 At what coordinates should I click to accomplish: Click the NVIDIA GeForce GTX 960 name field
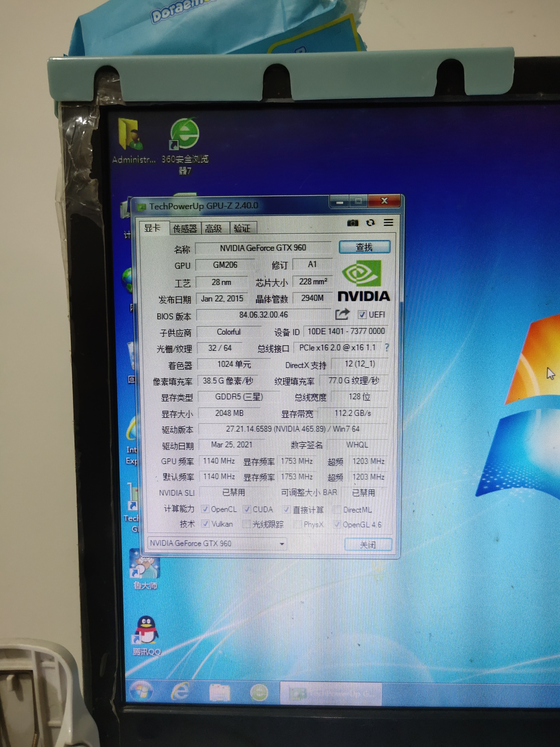(x=263, y=248)
